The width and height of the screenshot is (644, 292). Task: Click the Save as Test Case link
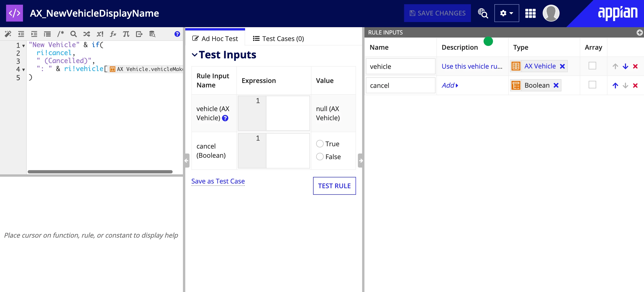point(218,181)
